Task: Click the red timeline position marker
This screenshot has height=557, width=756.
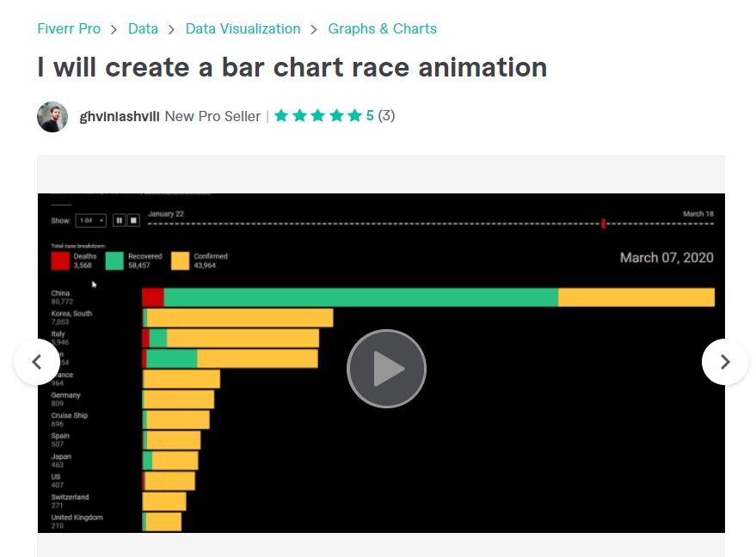Action: [x=603, y=223]
